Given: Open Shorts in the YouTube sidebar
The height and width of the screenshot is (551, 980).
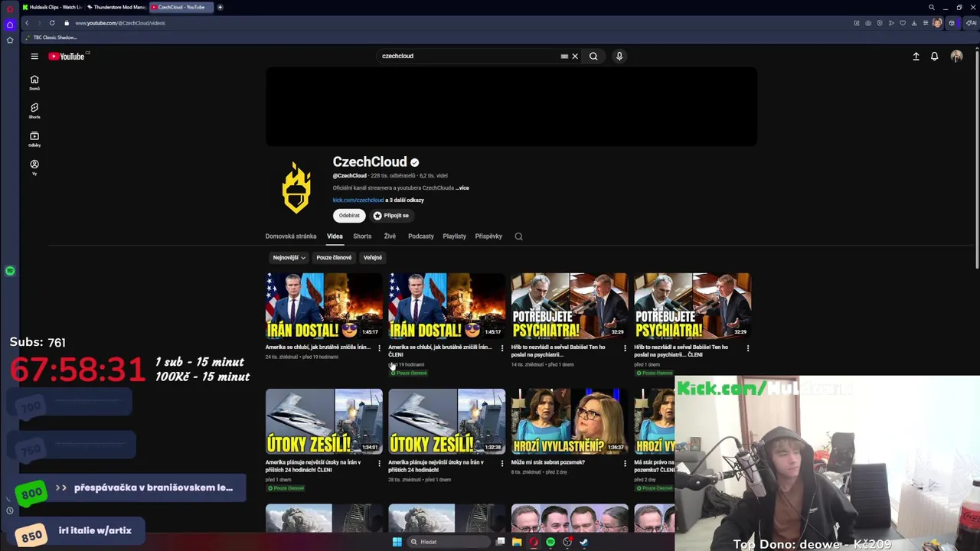Looking at the screenshot, I should point(34,111).
